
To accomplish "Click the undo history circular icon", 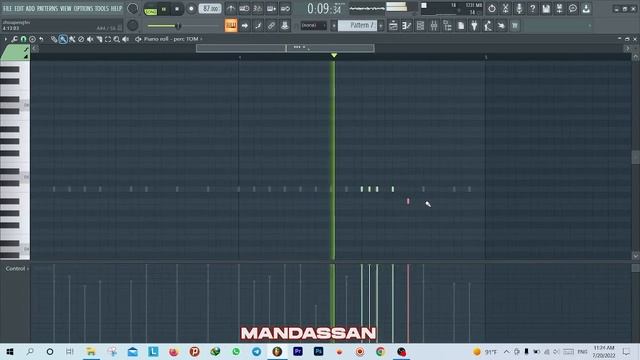I will (492, 9).
